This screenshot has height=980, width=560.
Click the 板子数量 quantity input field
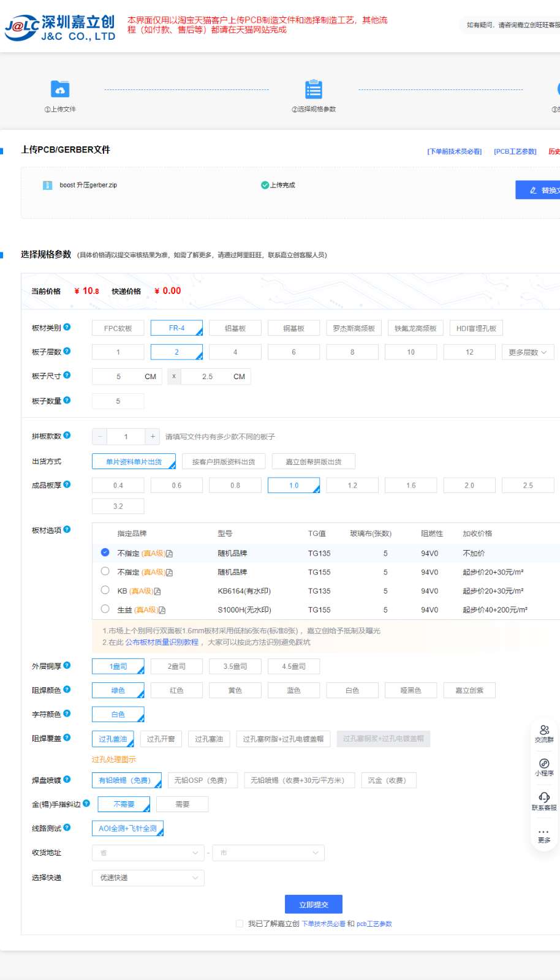118,401
